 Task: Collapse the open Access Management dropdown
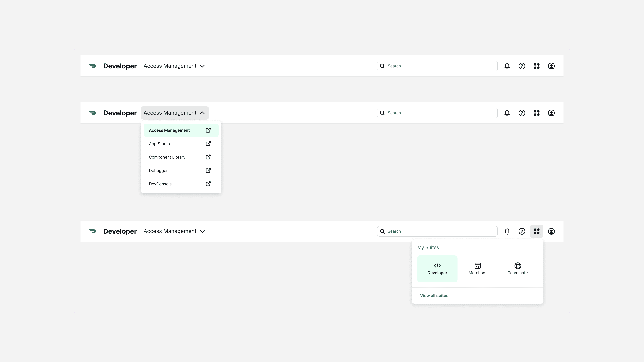pyautogui.click(x=175, y=113)
